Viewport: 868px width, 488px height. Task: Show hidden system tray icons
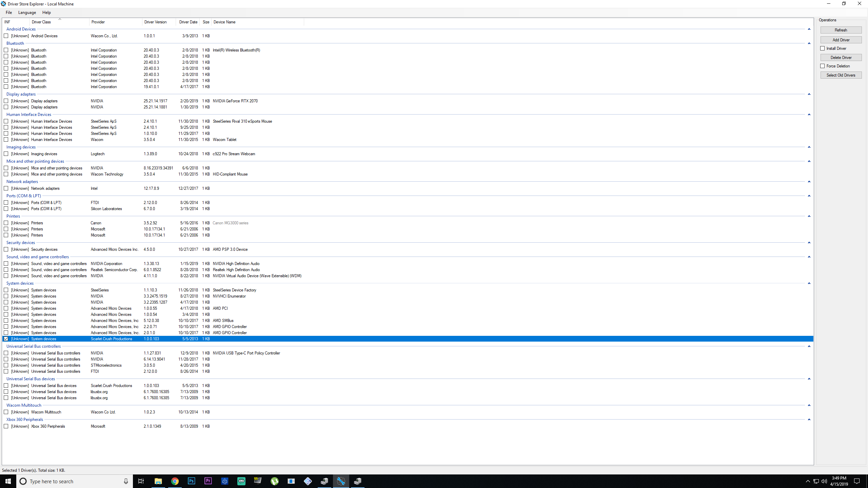[808, 481]
